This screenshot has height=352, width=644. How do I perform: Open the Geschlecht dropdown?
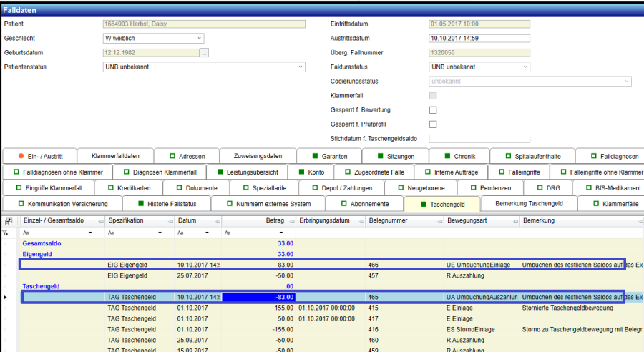(x=199, y=39)
